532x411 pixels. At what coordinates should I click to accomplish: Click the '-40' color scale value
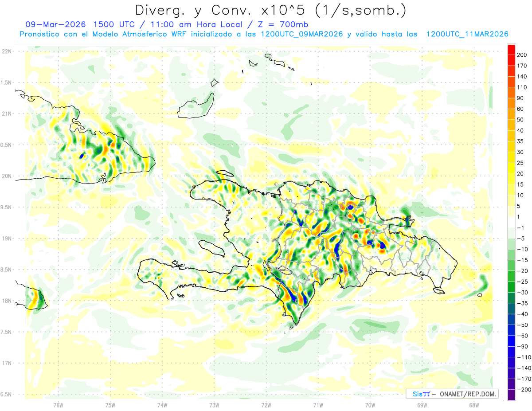(522, 314)
